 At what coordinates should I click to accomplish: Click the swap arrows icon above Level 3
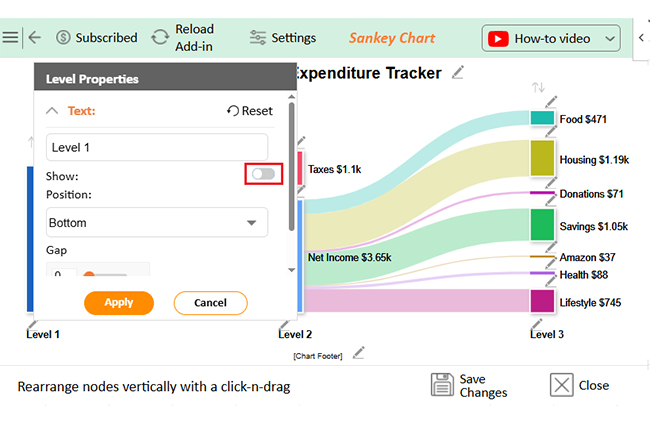(x=538, y=87)
